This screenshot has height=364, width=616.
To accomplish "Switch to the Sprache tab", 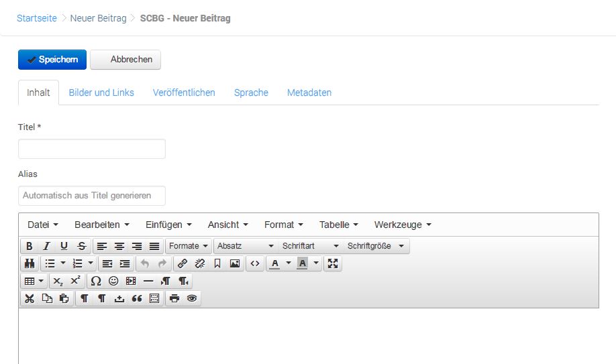I will tap(251, 93).
